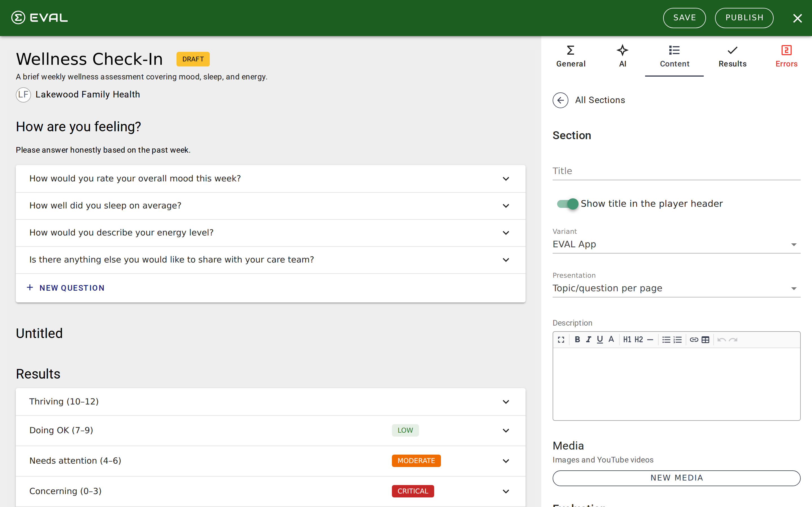Add a question with NEW QUESTION
The height and width of the screenshot is (507, 812).
[66, 288]
